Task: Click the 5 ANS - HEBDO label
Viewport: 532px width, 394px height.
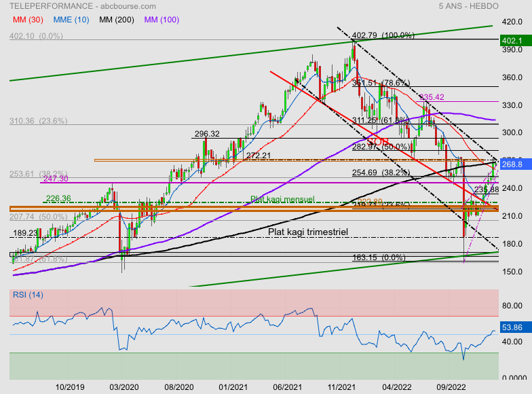Action: pyautogui.click(x=468, y=6)
